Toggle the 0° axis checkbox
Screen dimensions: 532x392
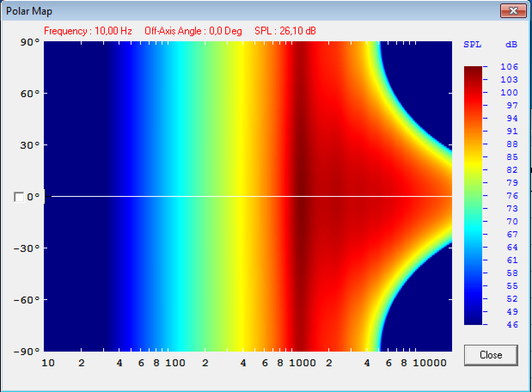click(x=19, y=197)
